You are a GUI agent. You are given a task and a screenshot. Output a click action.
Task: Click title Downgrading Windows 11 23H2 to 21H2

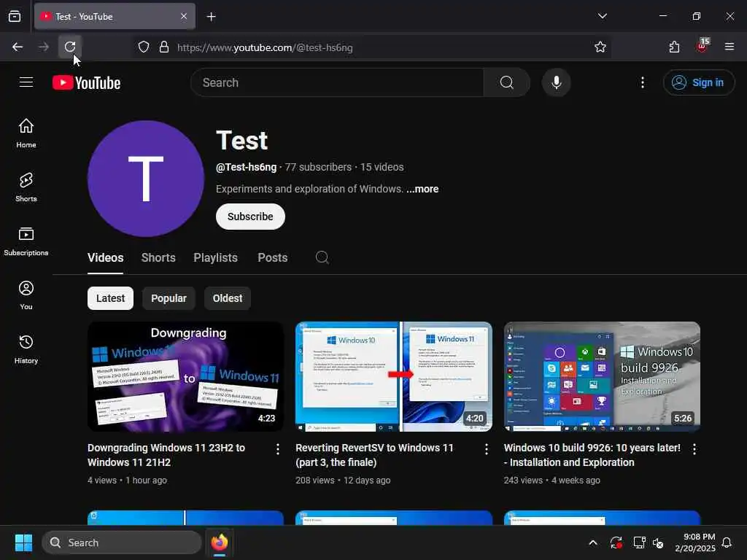pos(166,455)
